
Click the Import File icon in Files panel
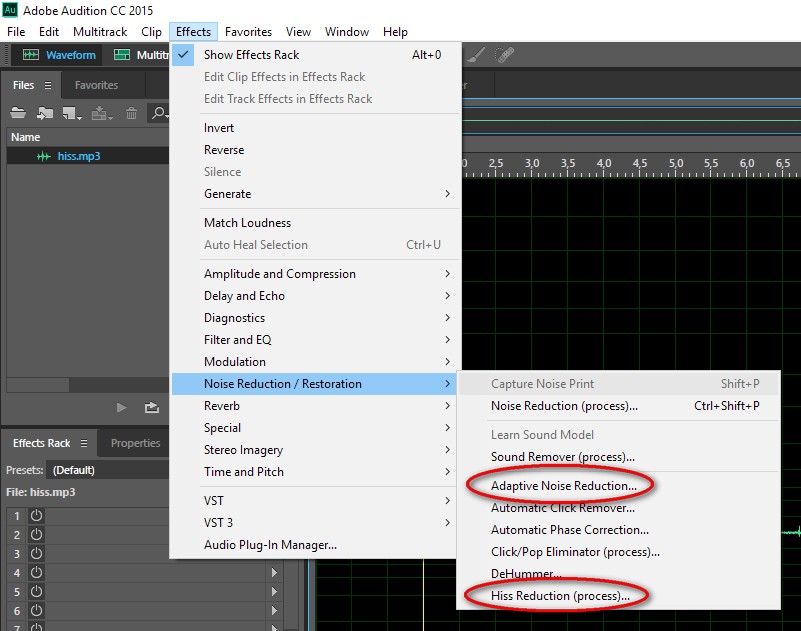[x=45, y=113]
